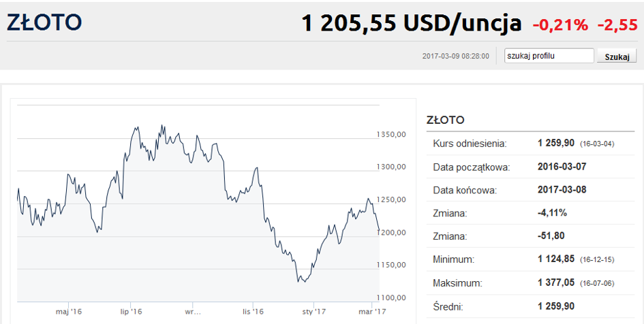Click the Średni value 1 259,90
This screenshot has width=644, height=324.
(x=556, y=306)
